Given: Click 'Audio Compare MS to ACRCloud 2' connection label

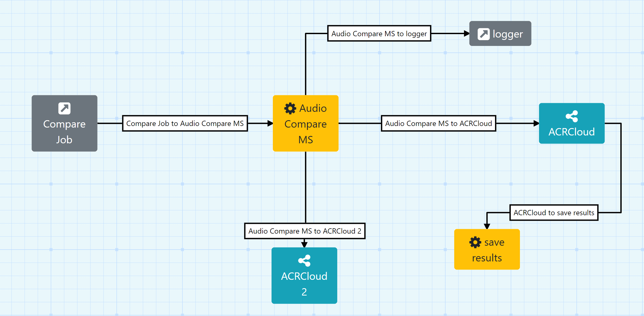Looking at the screenshot, I should [305, 231].
